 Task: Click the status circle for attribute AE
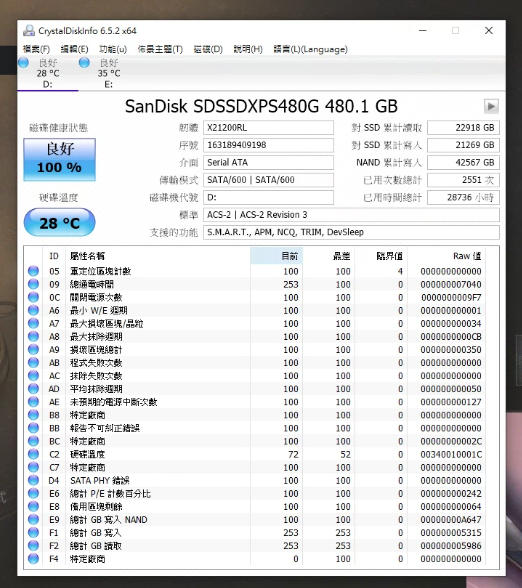(x=33, y=402)
